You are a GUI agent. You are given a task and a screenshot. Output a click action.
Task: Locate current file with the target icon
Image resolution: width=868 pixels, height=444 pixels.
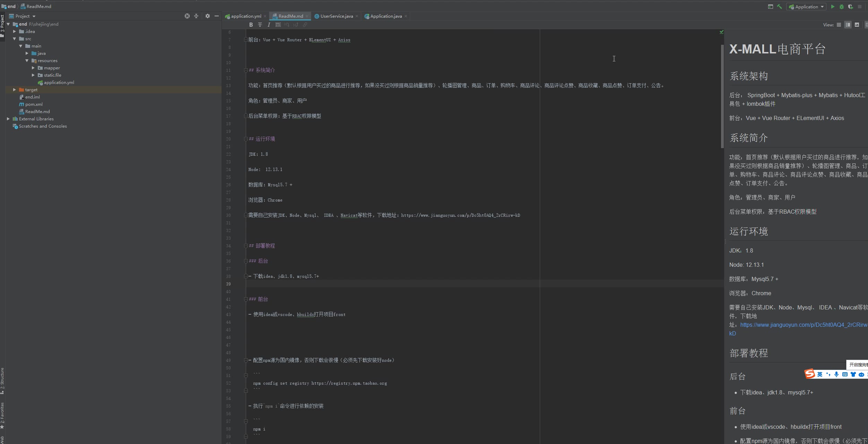tap(187, 16)
